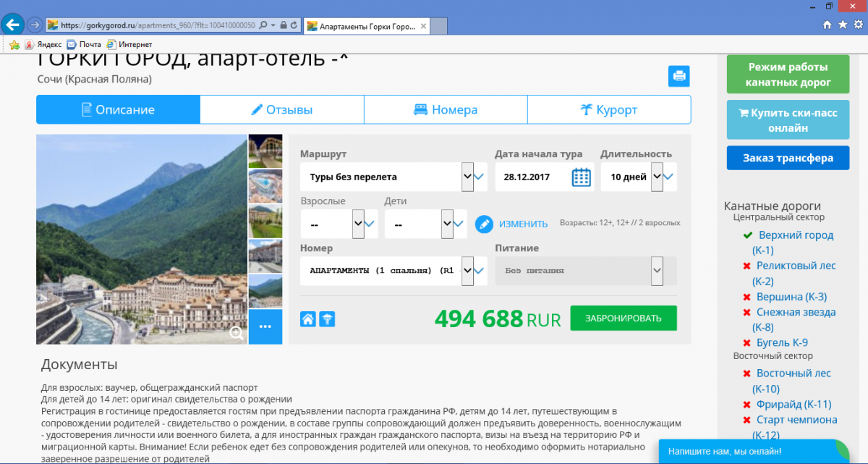Click the ЗАБРОНИРОВАТЬ booking button

pyautogui.click(x=624, y=319)
